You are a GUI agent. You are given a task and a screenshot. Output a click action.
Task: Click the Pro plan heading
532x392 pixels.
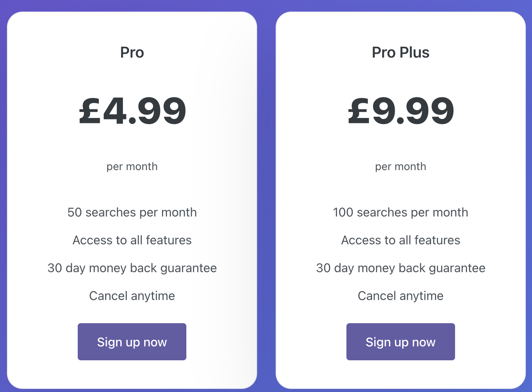(132, 53)
